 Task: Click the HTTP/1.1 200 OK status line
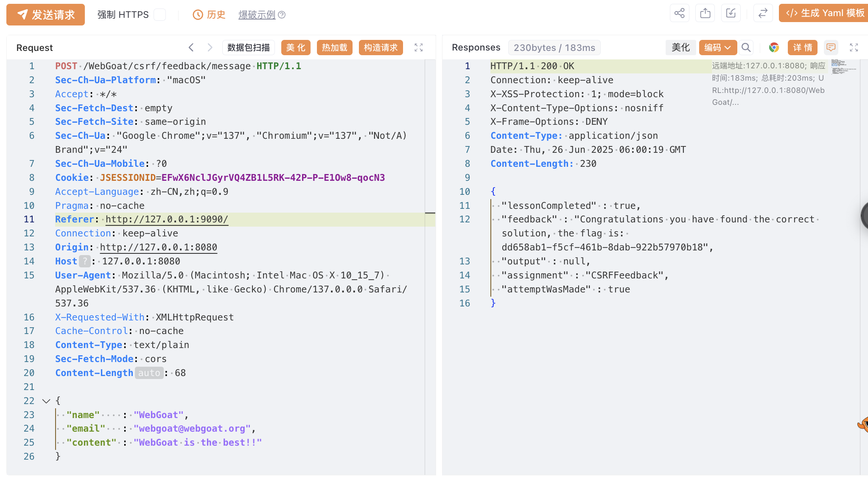coord(532,66)
